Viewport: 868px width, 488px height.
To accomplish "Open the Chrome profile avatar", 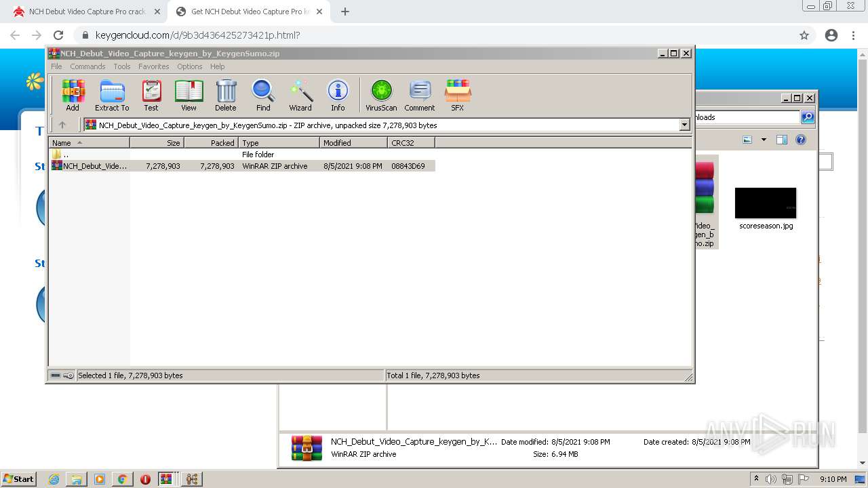I will 831,35.
